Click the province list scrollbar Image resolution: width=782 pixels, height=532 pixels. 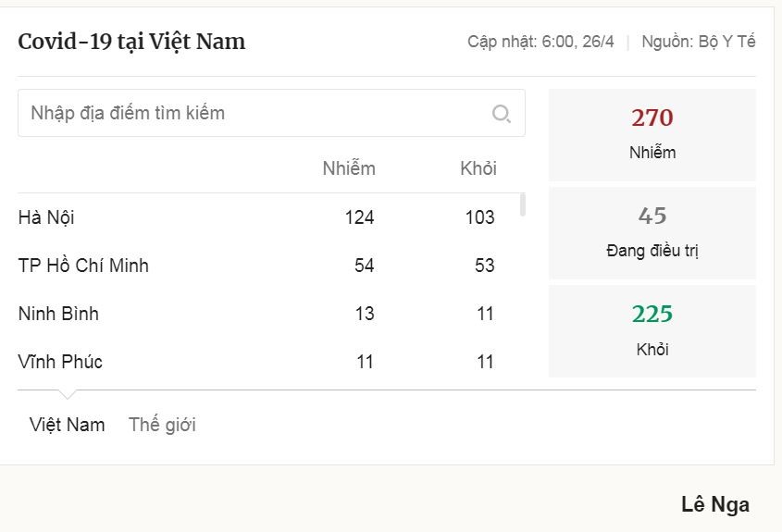pos(523,204)
